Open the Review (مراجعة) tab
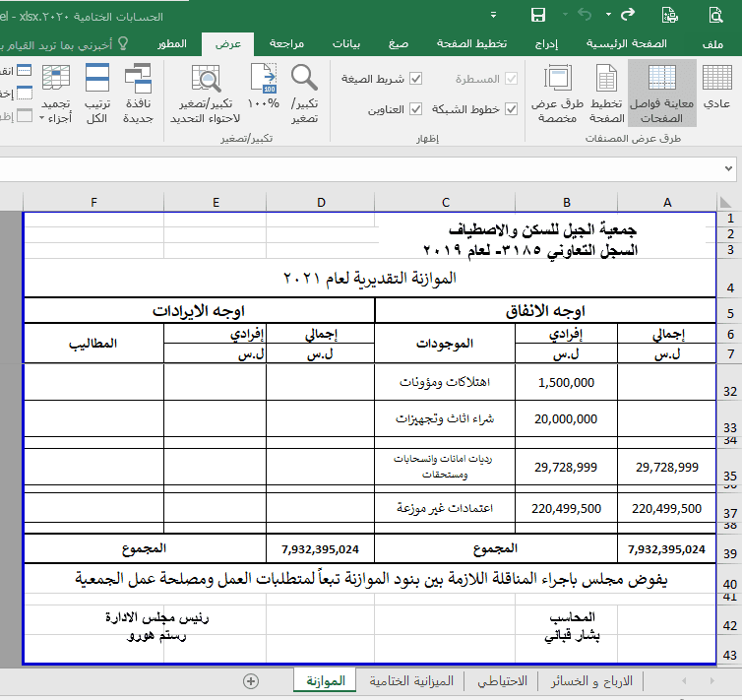 [286, 44]
